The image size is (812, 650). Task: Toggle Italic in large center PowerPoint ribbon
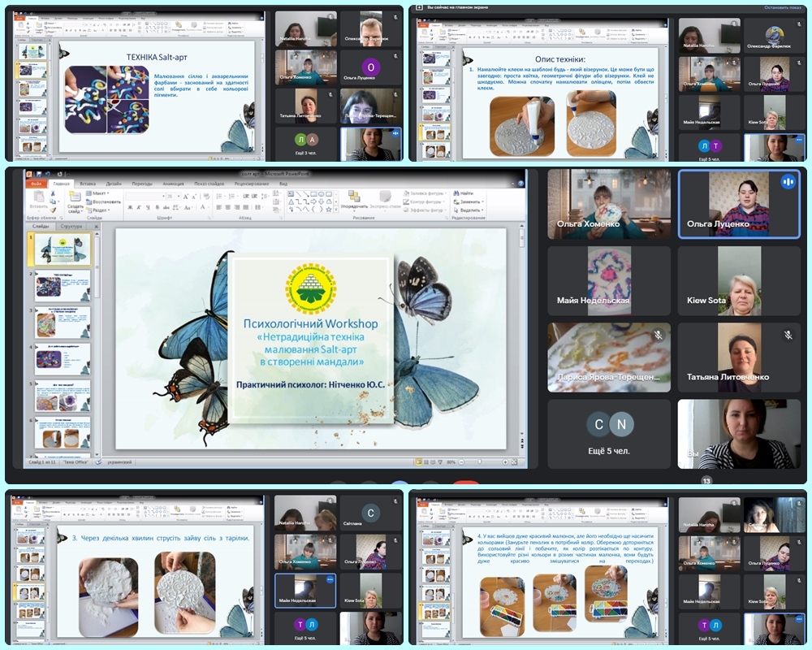[x=139, y=207]
